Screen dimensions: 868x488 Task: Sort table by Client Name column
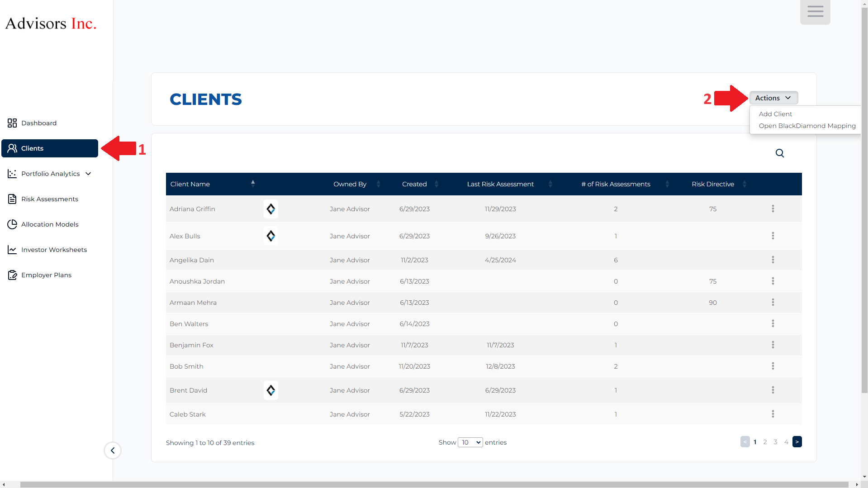pyautogui.click(x=212, y=184)
